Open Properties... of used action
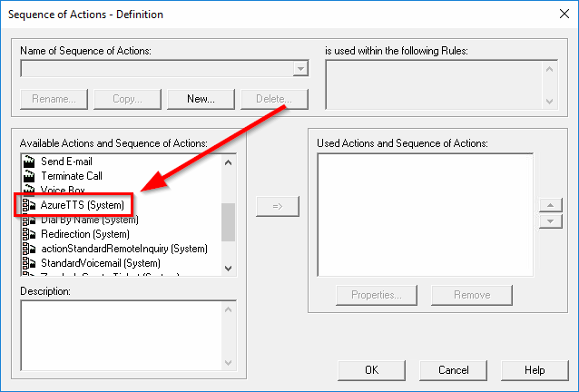This screenshot has width=579, height=392. [x=377, y=295]
